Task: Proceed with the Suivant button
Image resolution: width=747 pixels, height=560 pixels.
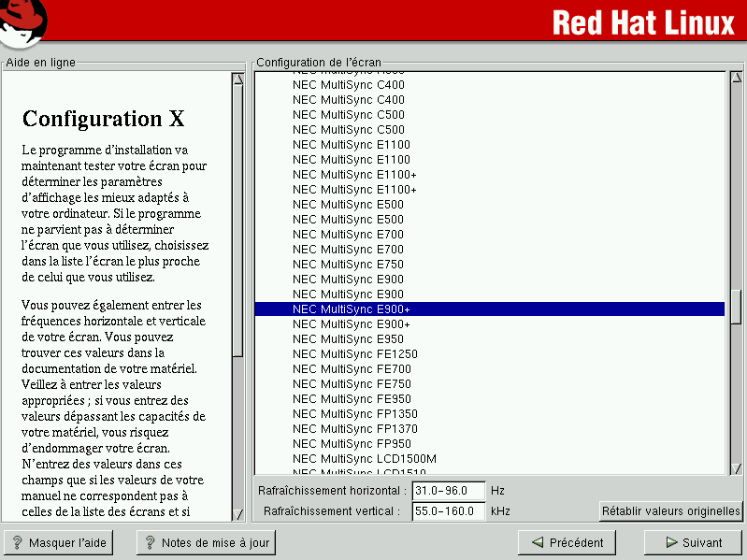Action: click(693, 542)
